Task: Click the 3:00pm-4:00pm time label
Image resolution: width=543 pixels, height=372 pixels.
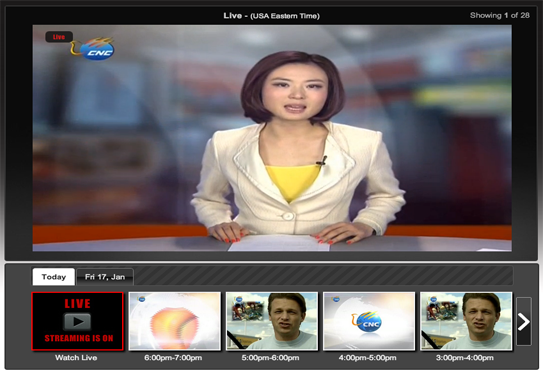Action: click(x=465, y=357)
